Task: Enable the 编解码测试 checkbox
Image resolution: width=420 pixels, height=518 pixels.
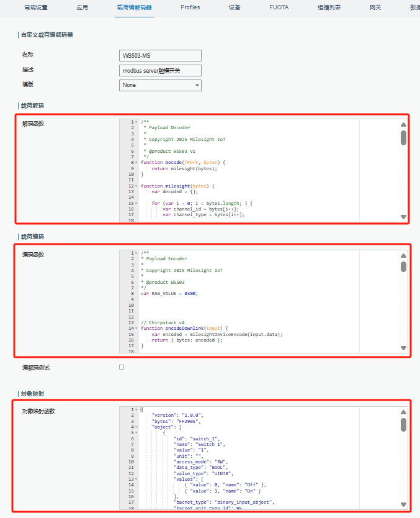Action: [x=122, y=367]
